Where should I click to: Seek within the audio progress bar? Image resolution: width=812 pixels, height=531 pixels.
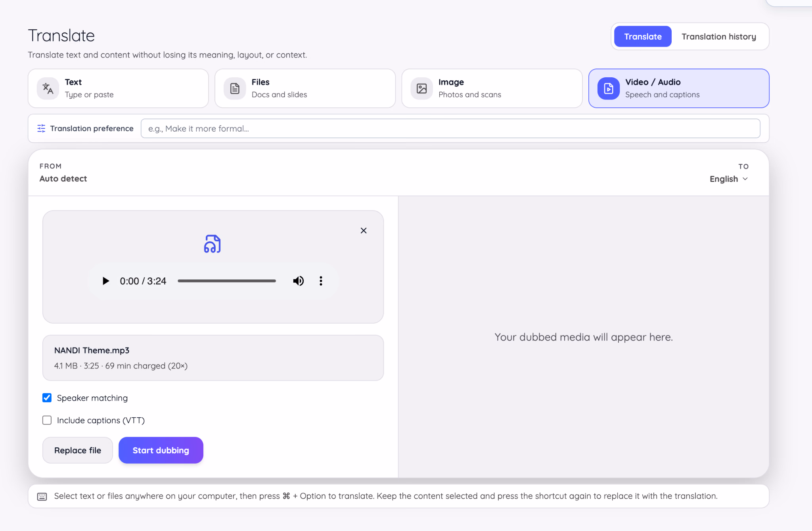click(x=227, y=281)
